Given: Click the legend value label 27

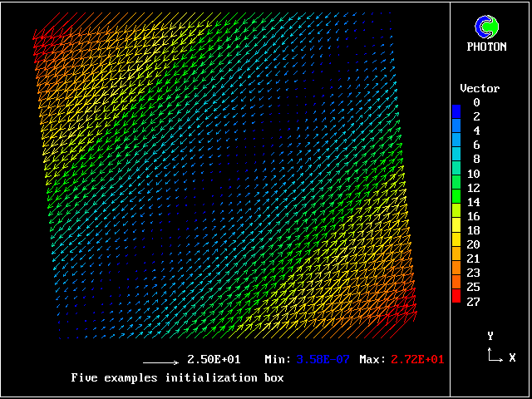Looking at the screenshot, I should [x=473, y=301].
